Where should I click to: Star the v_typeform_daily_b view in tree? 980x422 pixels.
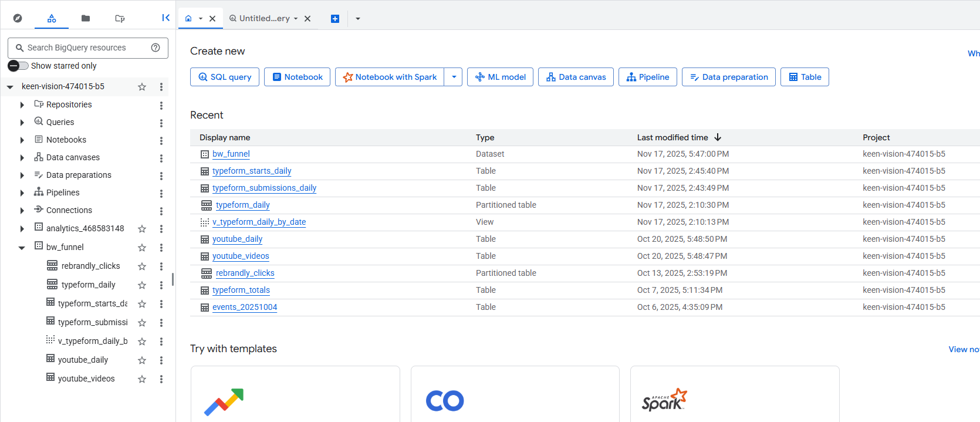click(142, 342)
